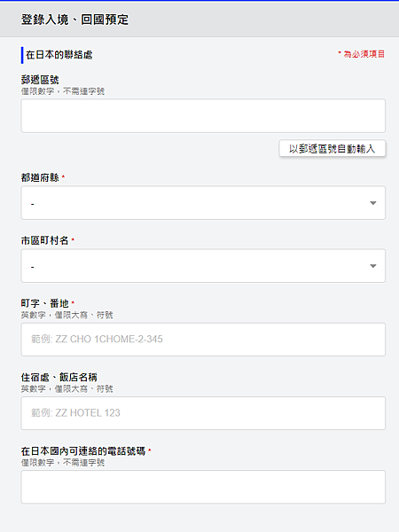This screenshot has height=532, width=399.
Task: Click the 住宿處、飯店名稱 field label
Action: (59, 377)
